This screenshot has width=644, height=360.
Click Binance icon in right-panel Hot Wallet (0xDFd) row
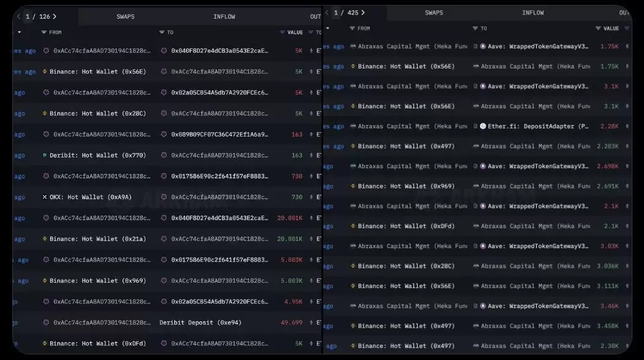353,226
